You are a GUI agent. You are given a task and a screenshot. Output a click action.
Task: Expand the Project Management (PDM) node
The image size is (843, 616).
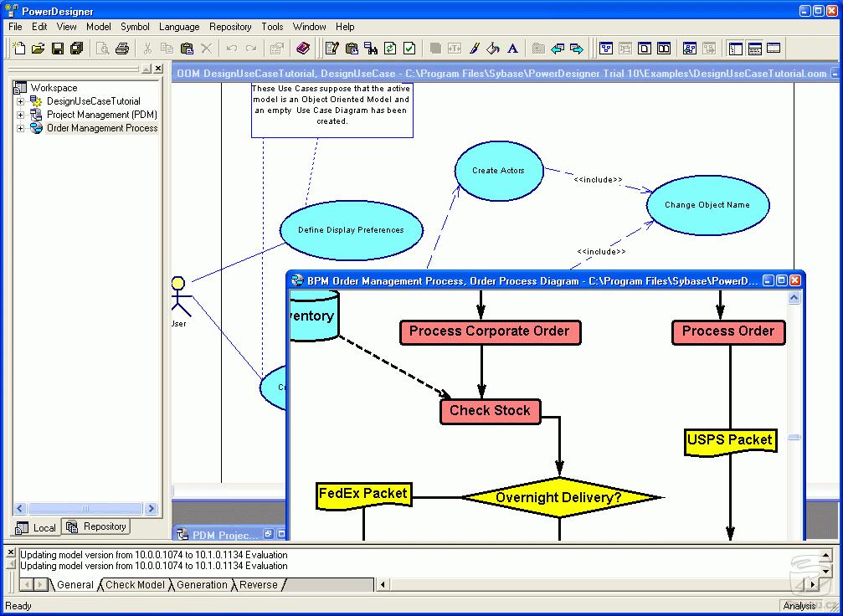tap(20, 115)
